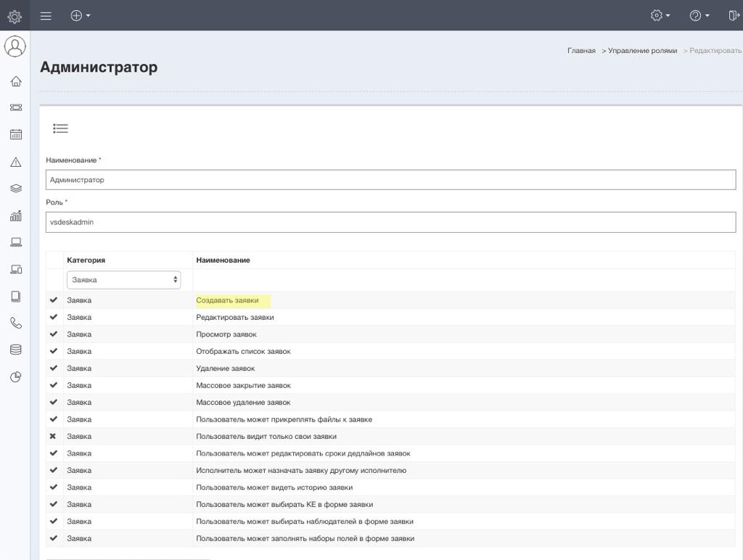The height and width of the screenshot is (560, 743).
Task: Toggle checkmark for Массовое удаление заявок
Action: pos(53,403)
